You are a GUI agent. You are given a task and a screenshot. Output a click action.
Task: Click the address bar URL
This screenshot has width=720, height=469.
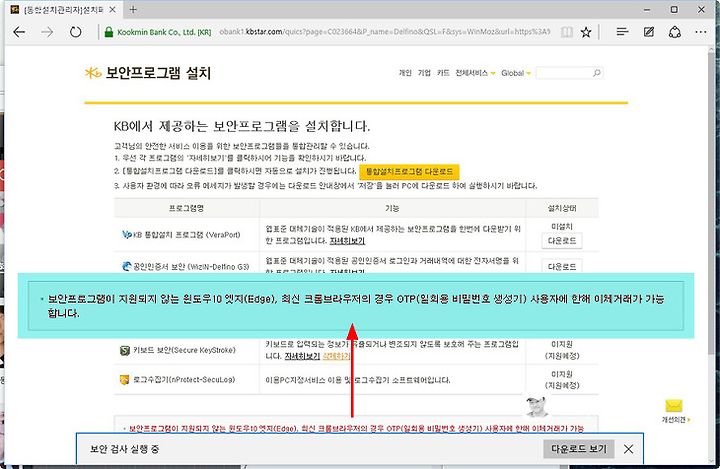(385, 32)
